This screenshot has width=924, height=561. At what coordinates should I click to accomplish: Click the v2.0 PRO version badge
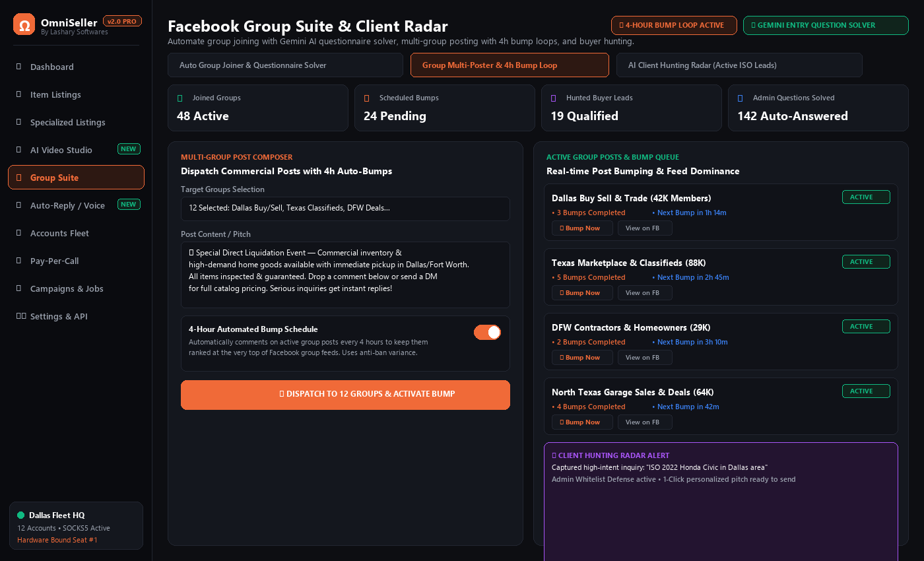point(122,21)
